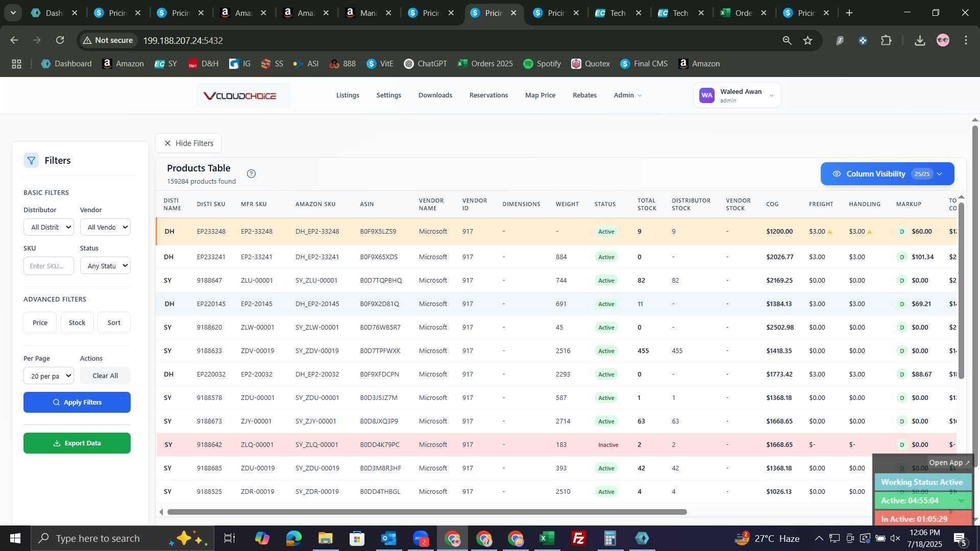Go back with browser back arrow
Screen dimensions: 980x551
click(x=14, y=40)
